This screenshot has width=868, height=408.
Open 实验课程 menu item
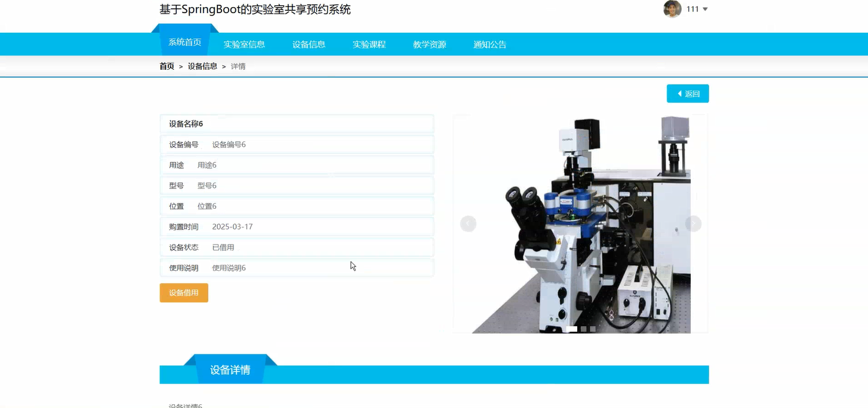(x=369, y=44)
